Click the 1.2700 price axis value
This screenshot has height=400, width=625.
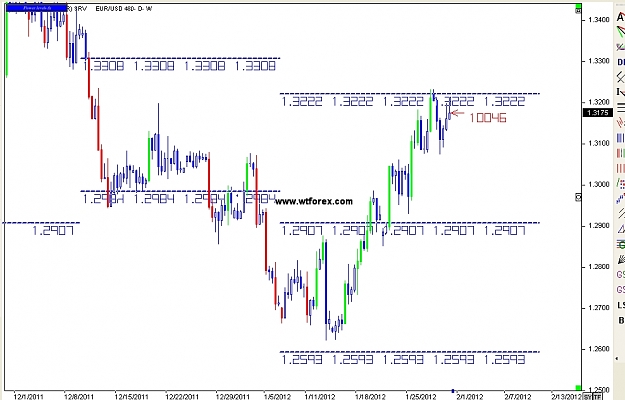(599, 308)
